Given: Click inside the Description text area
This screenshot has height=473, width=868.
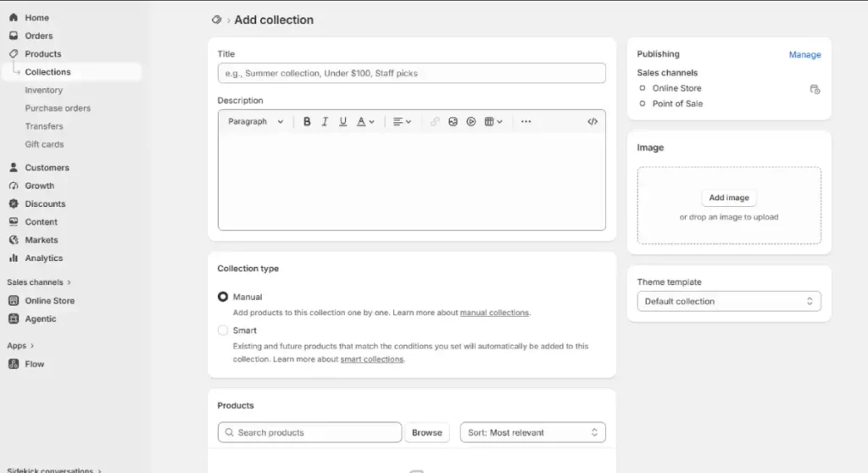Looking at the screenshot, I should (x=411, y=181).
